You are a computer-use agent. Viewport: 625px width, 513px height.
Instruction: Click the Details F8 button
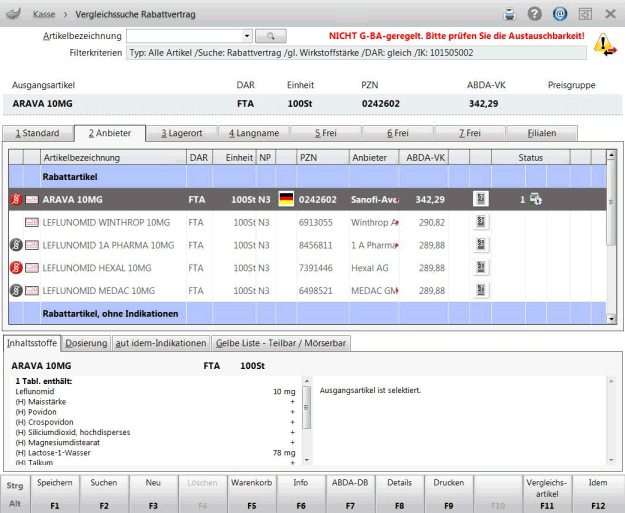point(399,494)
